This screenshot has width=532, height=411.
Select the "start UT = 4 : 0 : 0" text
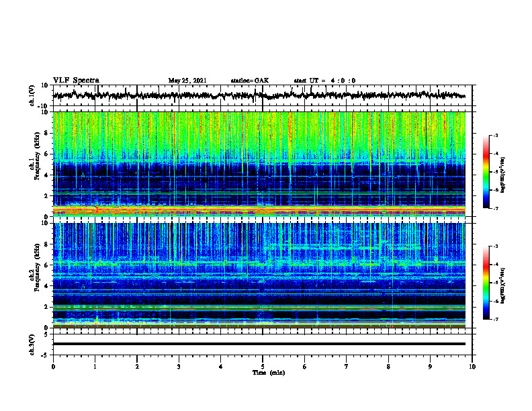tap(324, 81)
